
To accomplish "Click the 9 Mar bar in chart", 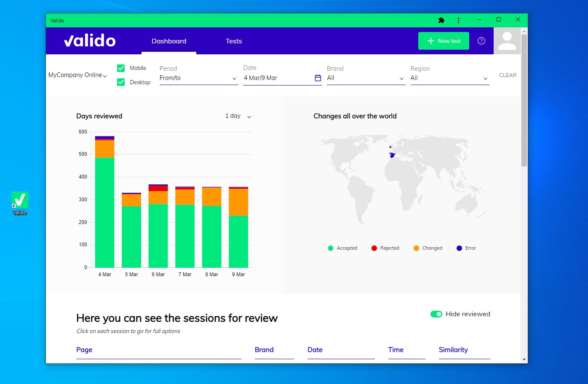I will tap(238, 227).
